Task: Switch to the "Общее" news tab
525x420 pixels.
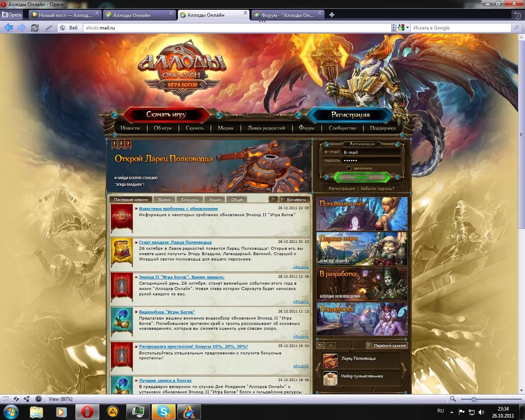Action: [237, 199]
